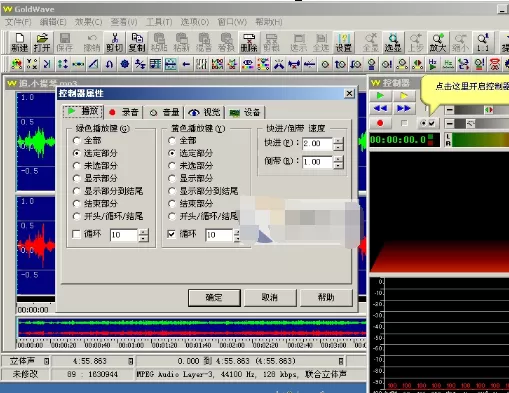Click the 上步 previous zoom icon
Image resolution: width=509 pixels, height=393 pixels.
[416, 43]
